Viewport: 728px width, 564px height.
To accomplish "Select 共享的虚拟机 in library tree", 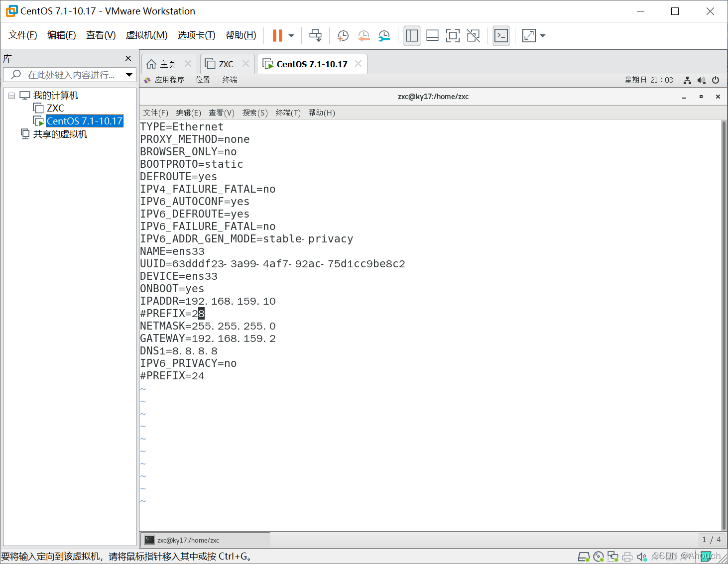I will click(x=60, y=134).
